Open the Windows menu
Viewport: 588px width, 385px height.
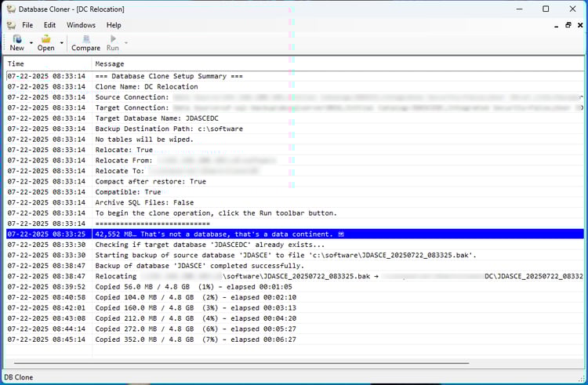[x=81, y=25]
